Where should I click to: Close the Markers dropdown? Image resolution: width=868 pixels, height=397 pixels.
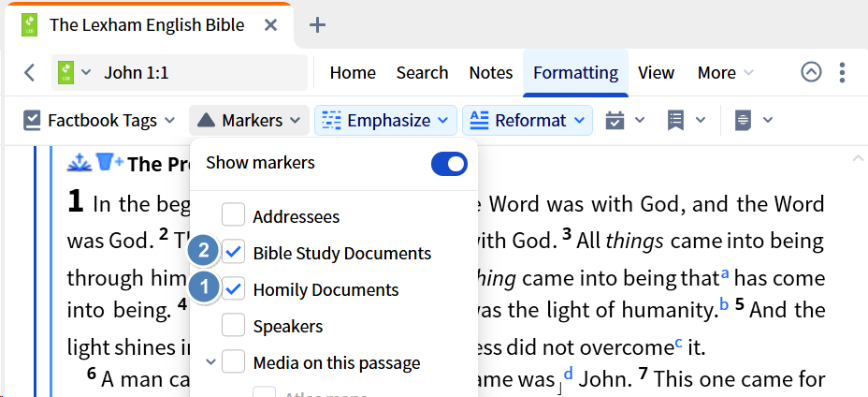coord(249,121)
